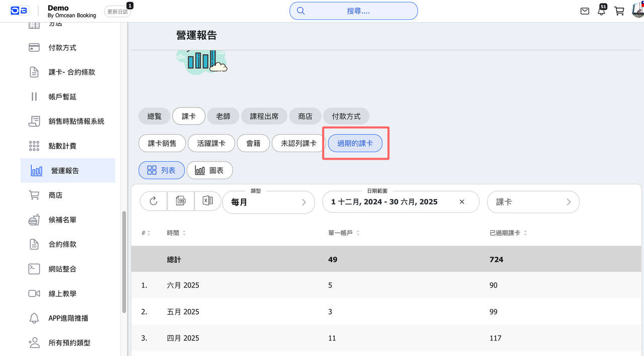Click the 更新日誌 changelog button
644x356 pixels.
(118, 12)
